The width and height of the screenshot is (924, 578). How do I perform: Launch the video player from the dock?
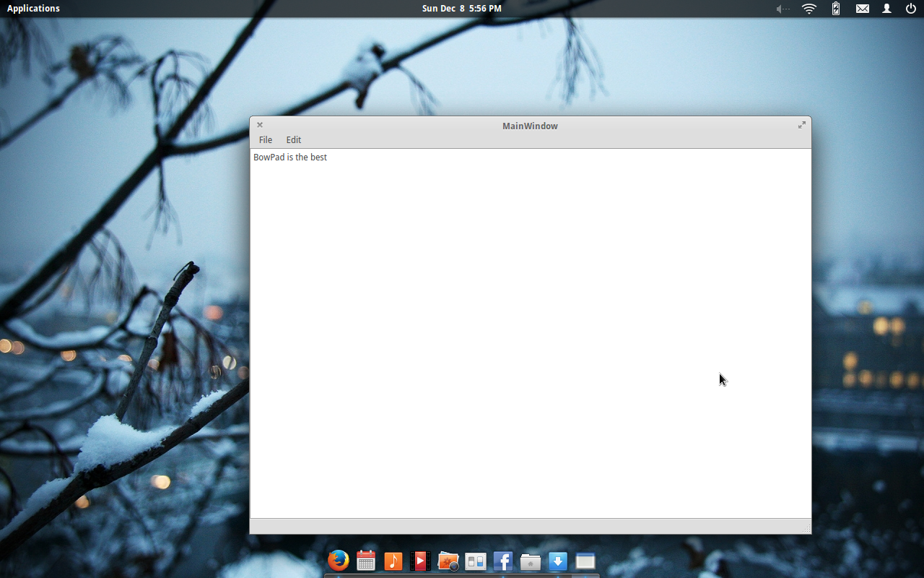click(x=420, y=561)
